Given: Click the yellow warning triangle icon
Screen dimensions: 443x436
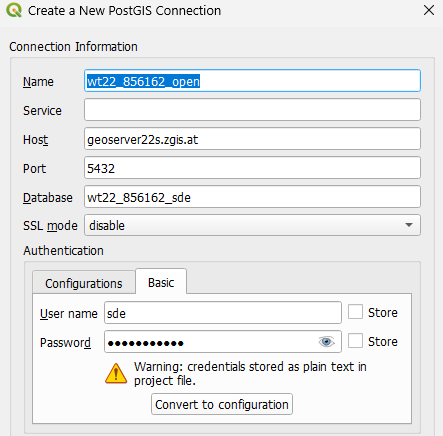Looking at the screenshot, I should point(116,374).
